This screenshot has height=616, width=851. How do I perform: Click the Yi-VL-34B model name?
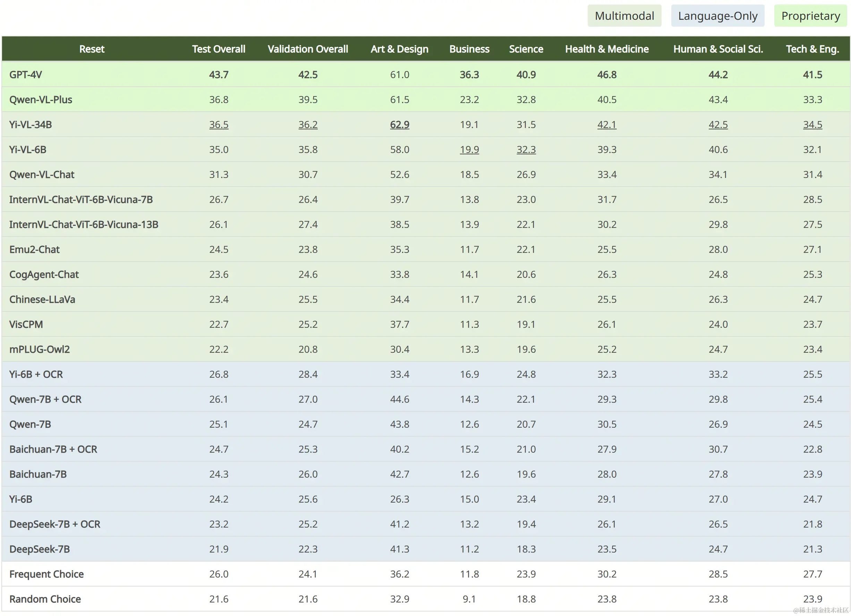[x=31, y=125]
